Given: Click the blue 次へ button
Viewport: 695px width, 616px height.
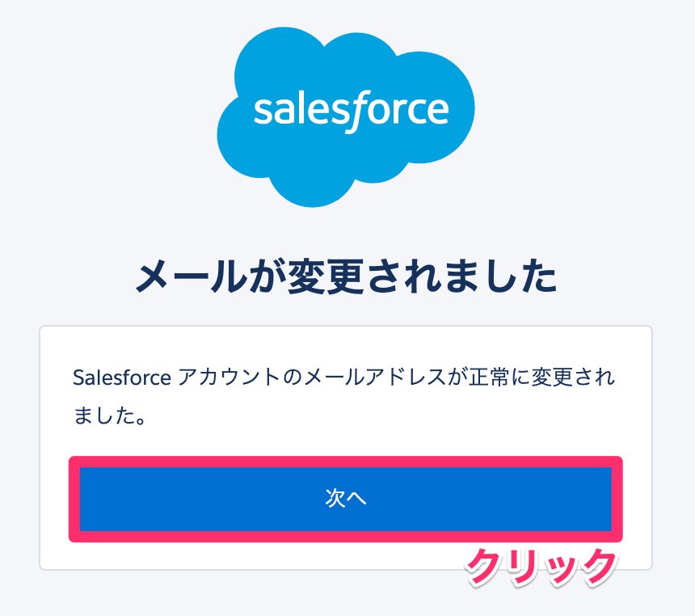Looking at the screenshot, I should click(346, 499).
